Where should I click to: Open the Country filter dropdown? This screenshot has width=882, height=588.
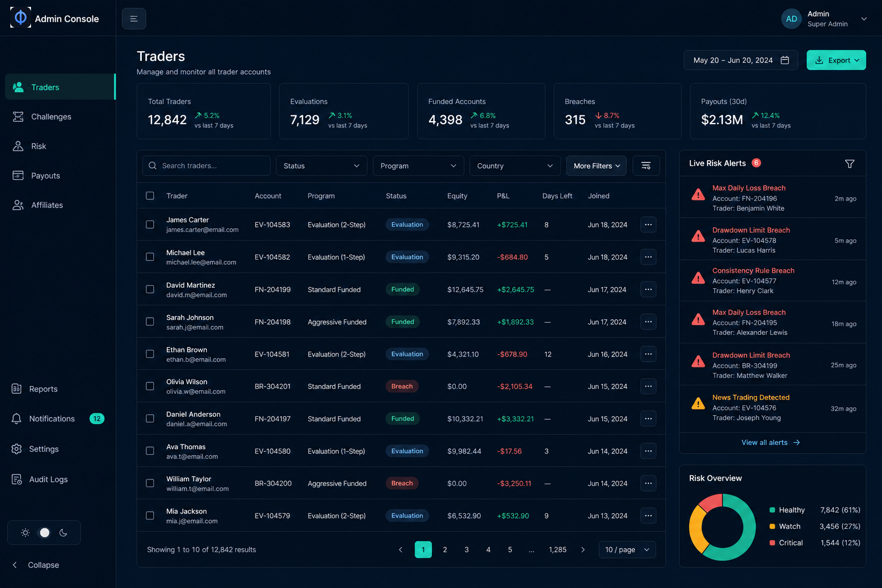(515, 166)
